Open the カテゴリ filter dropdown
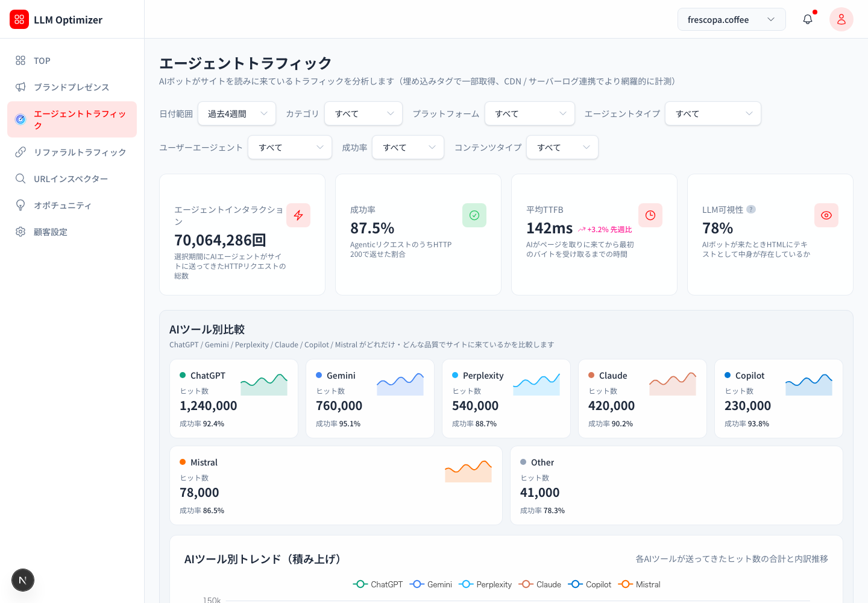Viewport: 868px width, 603px height. click(363, 113)
